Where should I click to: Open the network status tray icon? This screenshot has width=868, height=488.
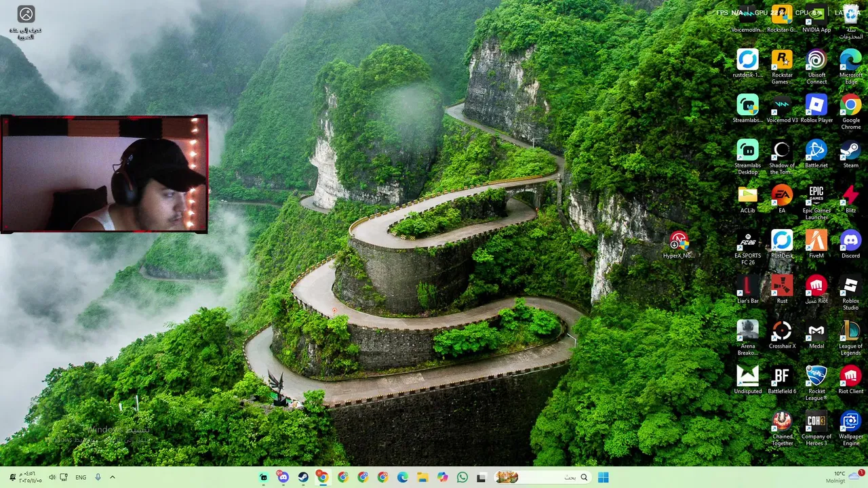coord(64,477)
